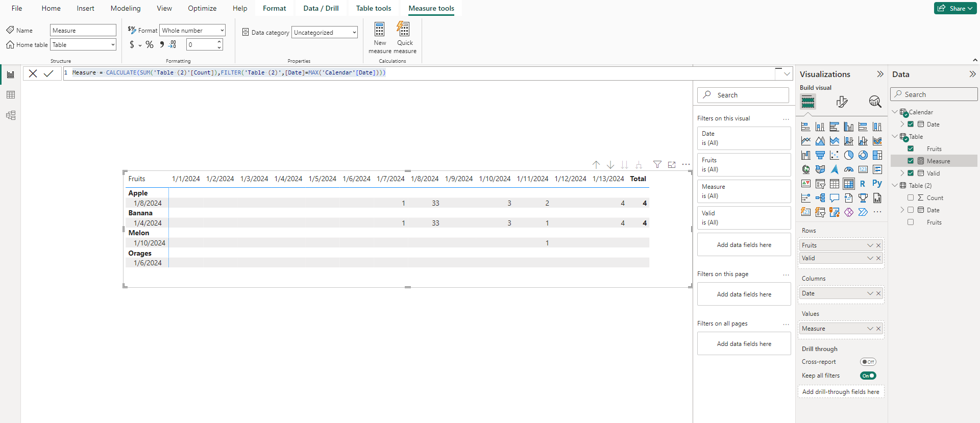Commit the DAX formula with the checkmark
This screenshot has width=980, height=423.
pos(48,73)
